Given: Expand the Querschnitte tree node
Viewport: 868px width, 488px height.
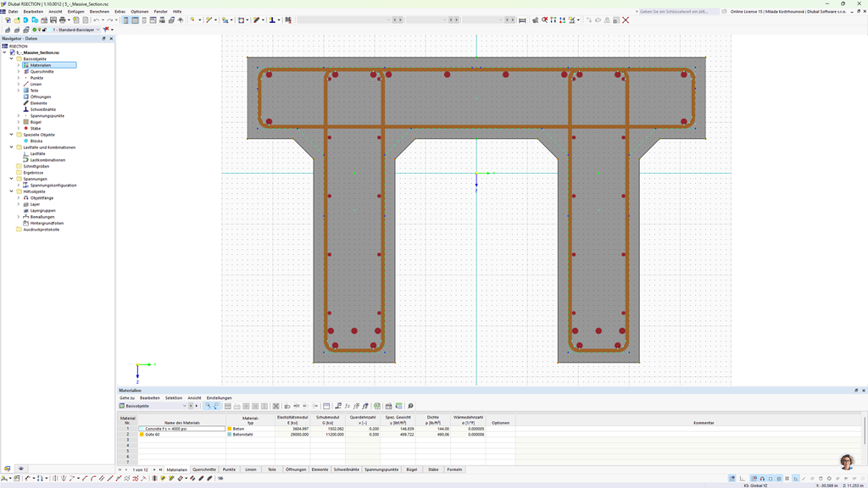Looking at the screenshot, I should coord(19,71).
